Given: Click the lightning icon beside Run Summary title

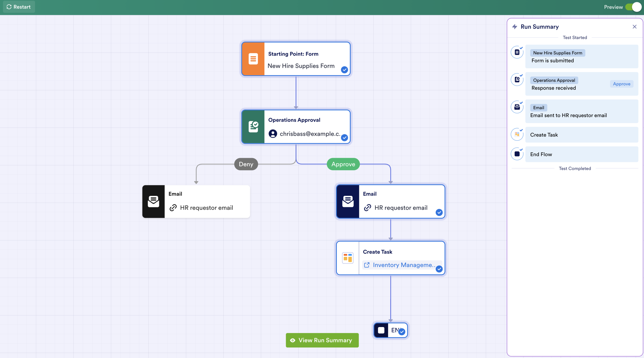Looking at the screenshot, I should (x=514, y=27).
